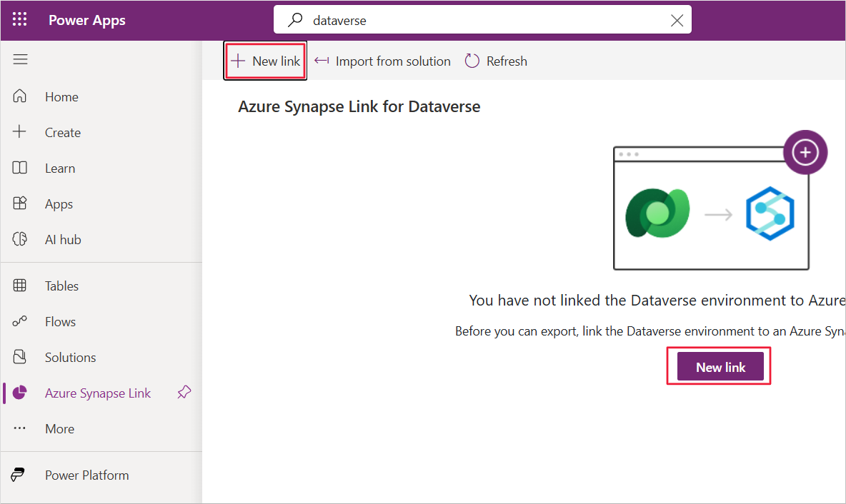
Task: Select Azure Synapse Link nav item
Action: click(x=98, y=393)
